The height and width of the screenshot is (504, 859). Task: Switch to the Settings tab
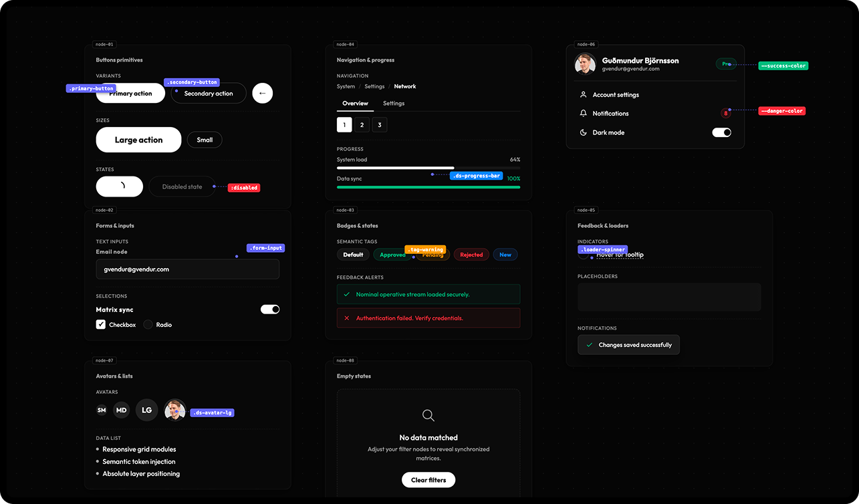click(x=394, y=104)
